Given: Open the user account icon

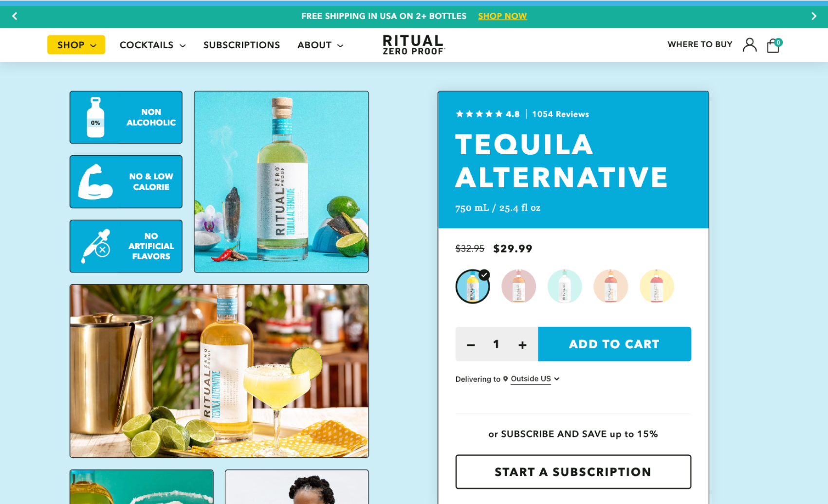Looking at the screenshot, I should click(x=750, y=45).
